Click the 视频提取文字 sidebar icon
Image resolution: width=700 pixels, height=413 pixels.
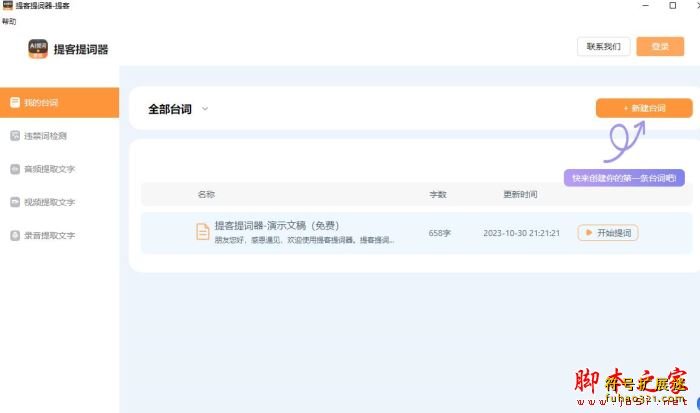(x=15, y=202)
